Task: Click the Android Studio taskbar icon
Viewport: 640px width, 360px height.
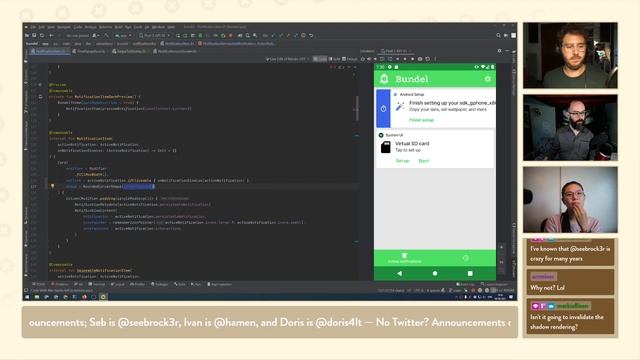Action: [103, 297]
